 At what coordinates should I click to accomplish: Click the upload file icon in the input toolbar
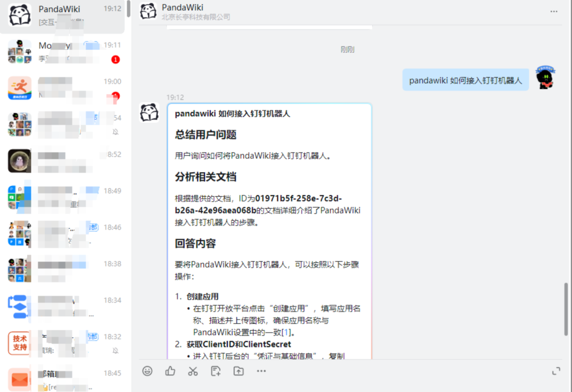[x=238, y=371]
